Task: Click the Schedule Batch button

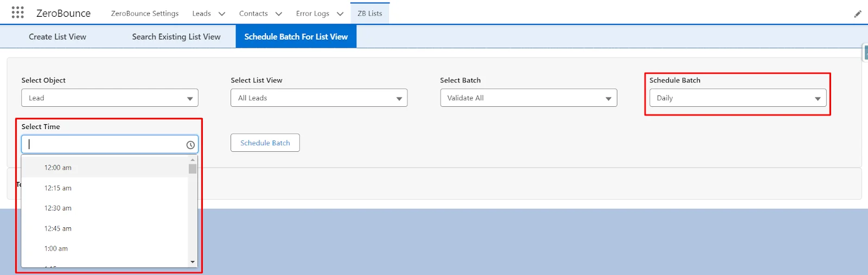Action: [265, 143]
